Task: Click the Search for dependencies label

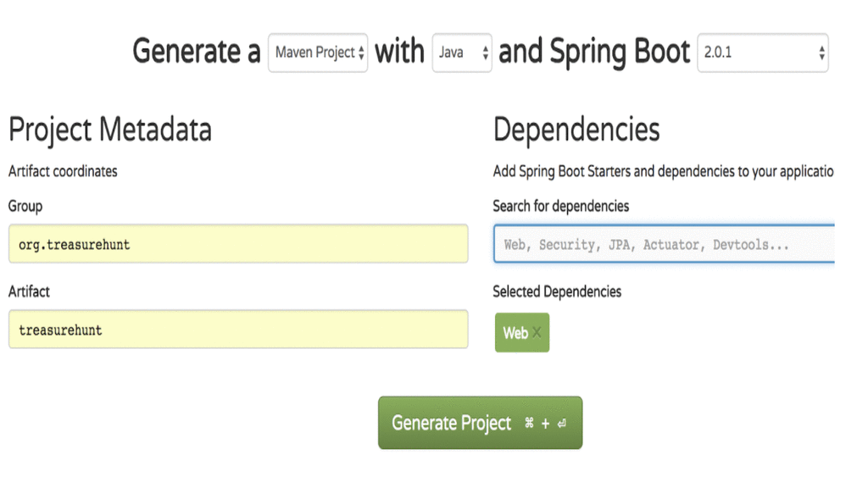Action: (561, 206)
